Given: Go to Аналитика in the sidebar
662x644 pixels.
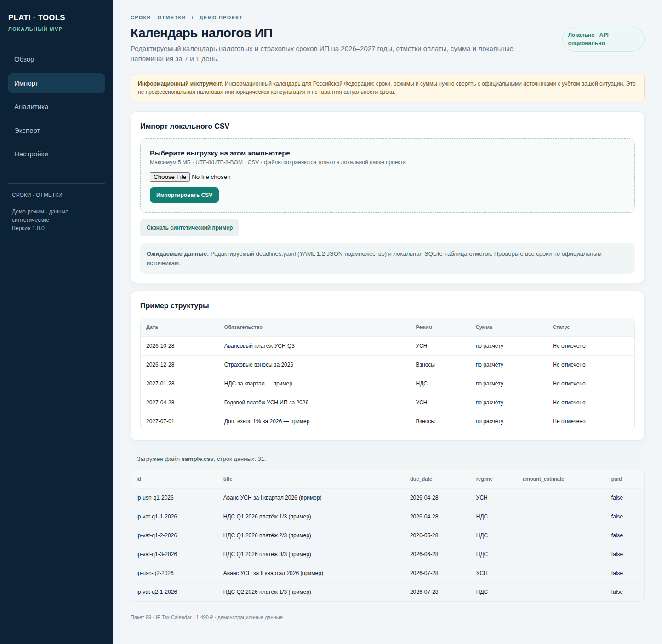Looking at the screenshot, I should pyautogui.click(x=57, y=107).
